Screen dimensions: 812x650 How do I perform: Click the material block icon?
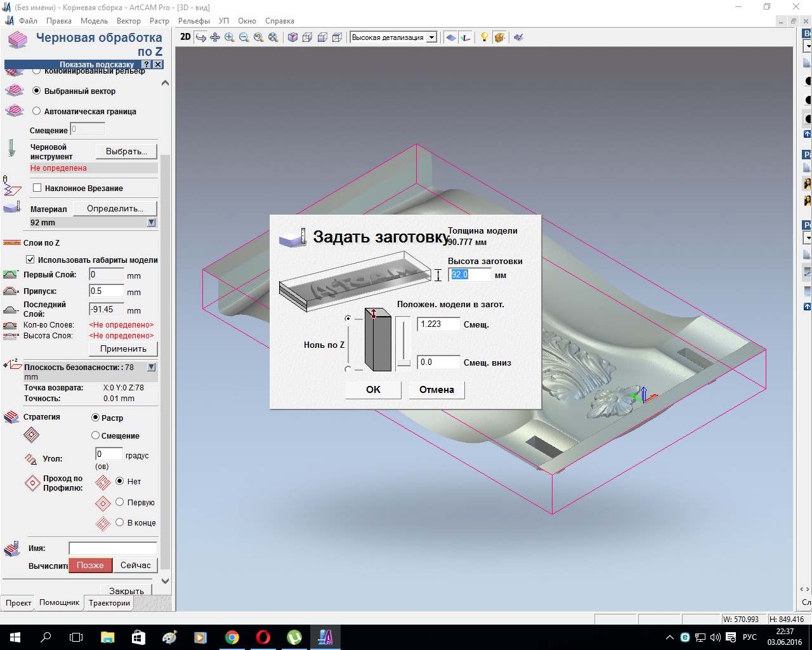click(12, 207)
